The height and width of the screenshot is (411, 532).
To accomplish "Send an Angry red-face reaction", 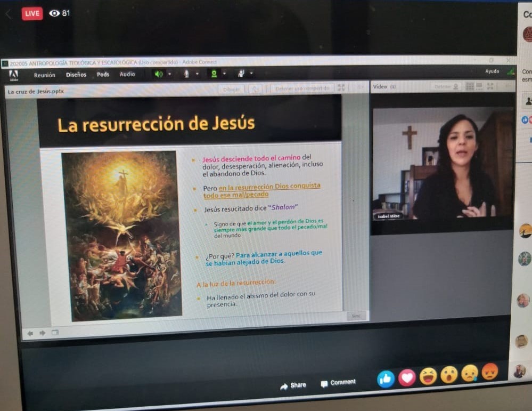I will pos(490,372).
